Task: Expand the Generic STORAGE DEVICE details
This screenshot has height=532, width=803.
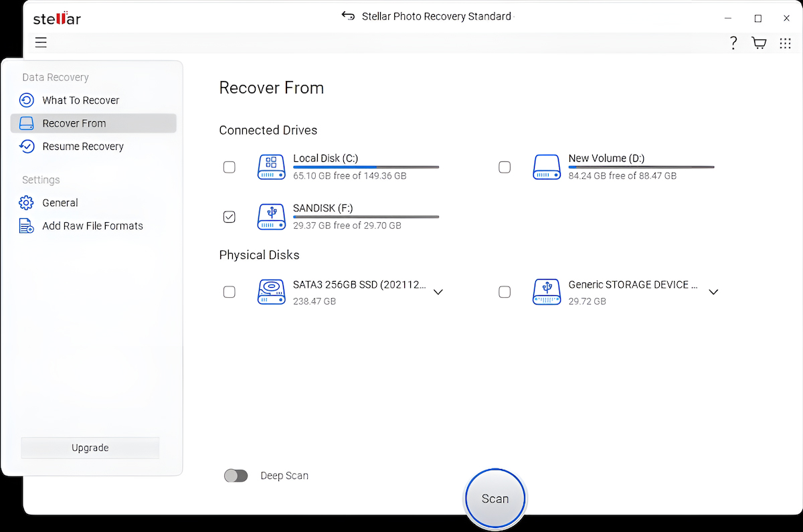Action: tap(713, 292)
